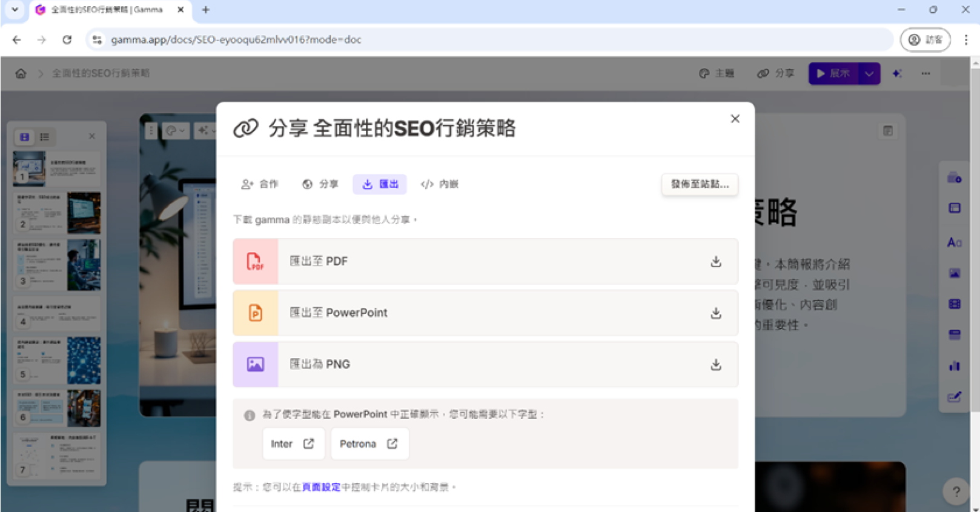Switch to list view in sidebar
980x512 pixels.
tap(45, 137)
